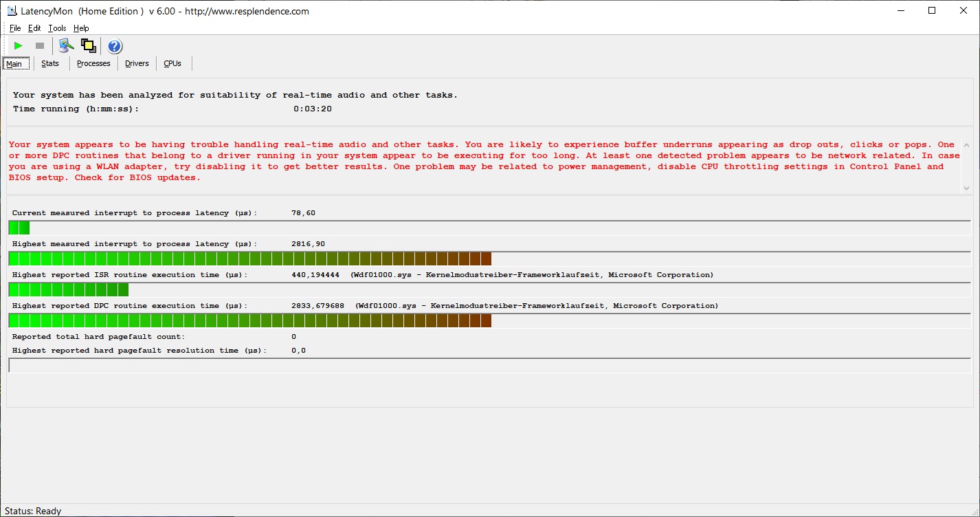Image resolution: width=980 pixels, height=517 pixels.
Task: Open the File menu
Action: [x=15, y=28]
